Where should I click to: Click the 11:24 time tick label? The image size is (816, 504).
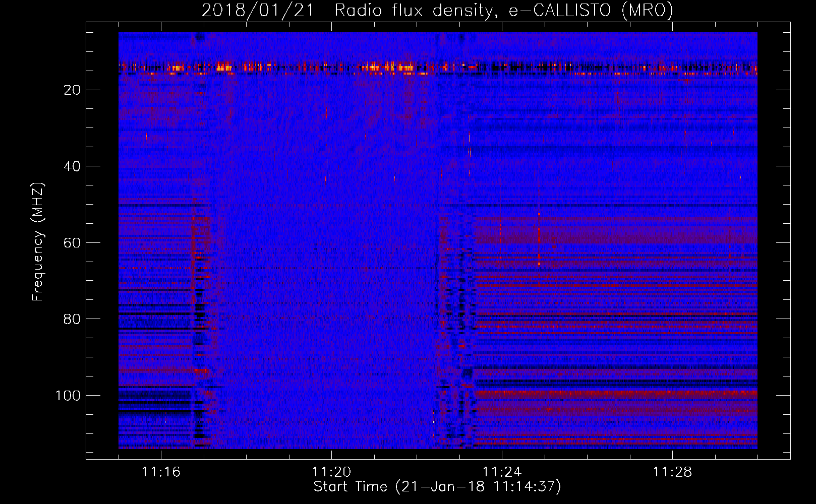502,472
